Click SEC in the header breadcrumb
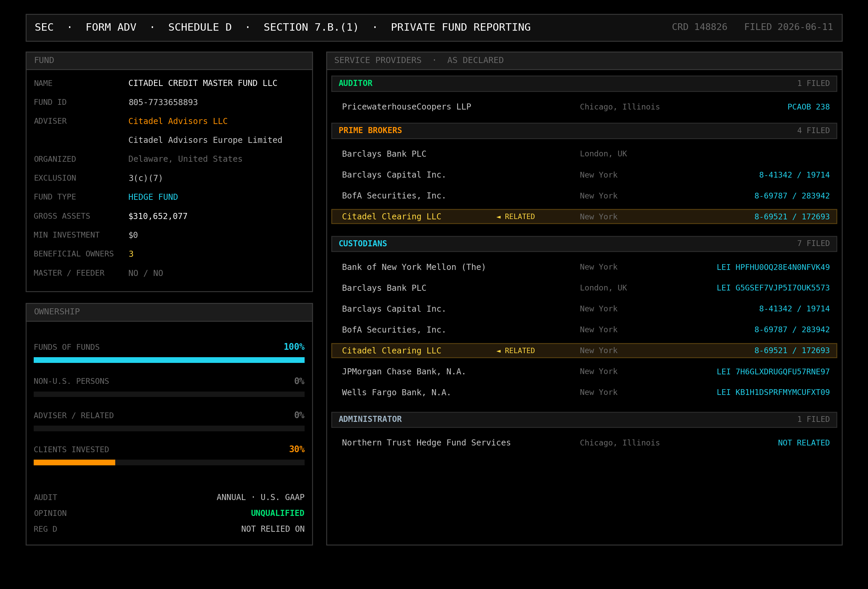 click(x=44, y=27)
